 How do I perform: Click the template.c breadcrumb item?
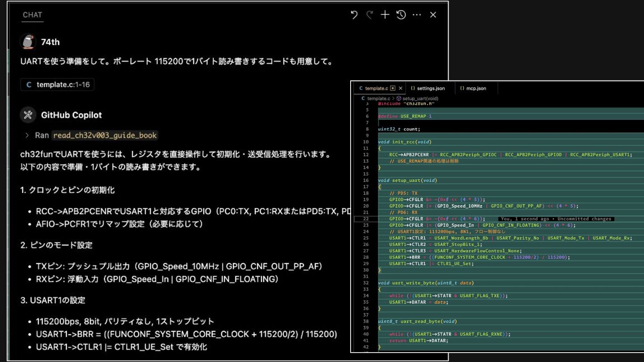(378, 98)
